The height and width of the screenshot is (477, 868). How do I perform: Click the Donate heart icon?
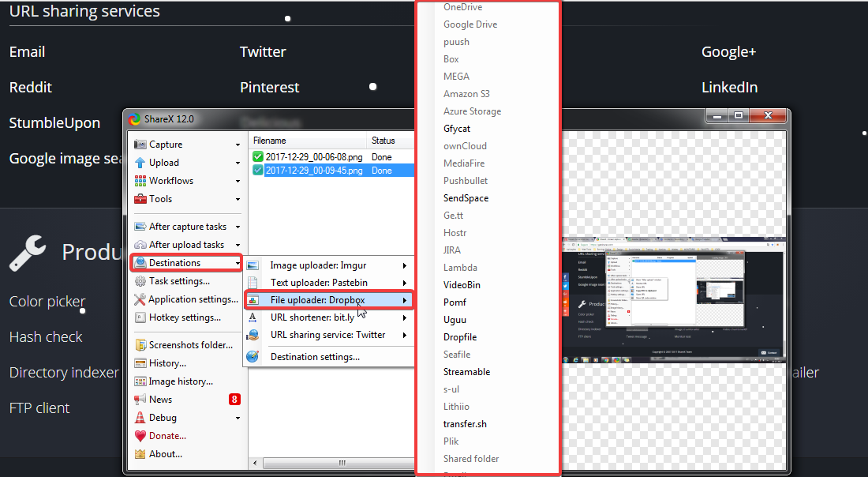click(140, 436)
